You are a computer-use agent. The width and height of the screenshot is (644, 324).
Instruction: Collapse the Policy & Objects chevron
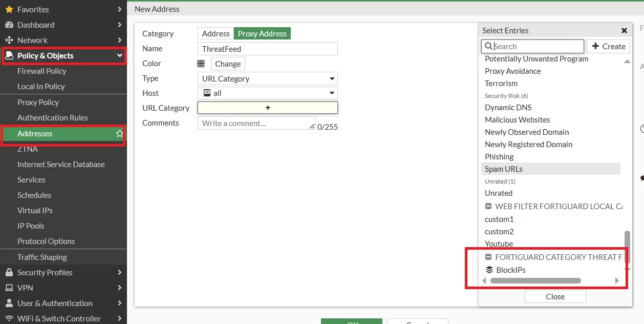click(x=119, y=55)
